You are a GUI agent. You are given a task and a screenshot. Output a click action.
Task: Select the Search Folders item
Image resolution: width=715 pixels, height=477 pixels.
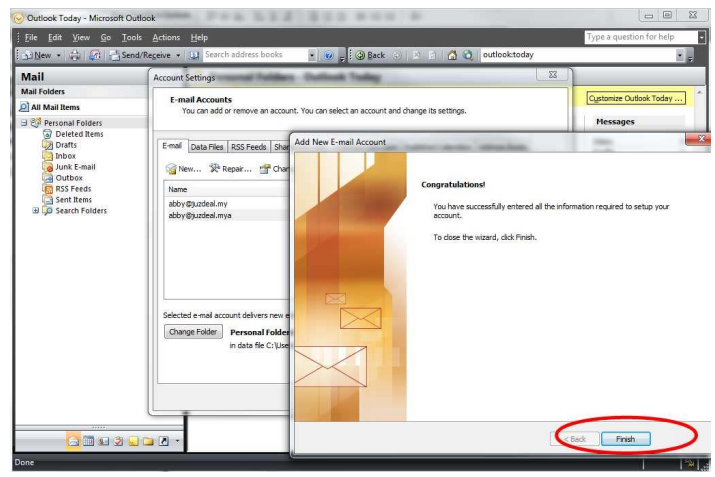point(81,211)
